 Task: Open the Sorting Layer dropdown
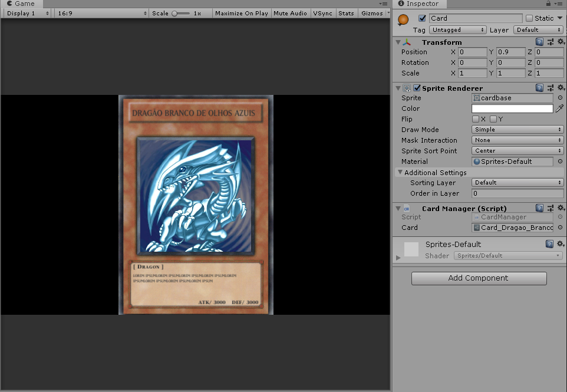pyautogui.click(x=517, y=183)
